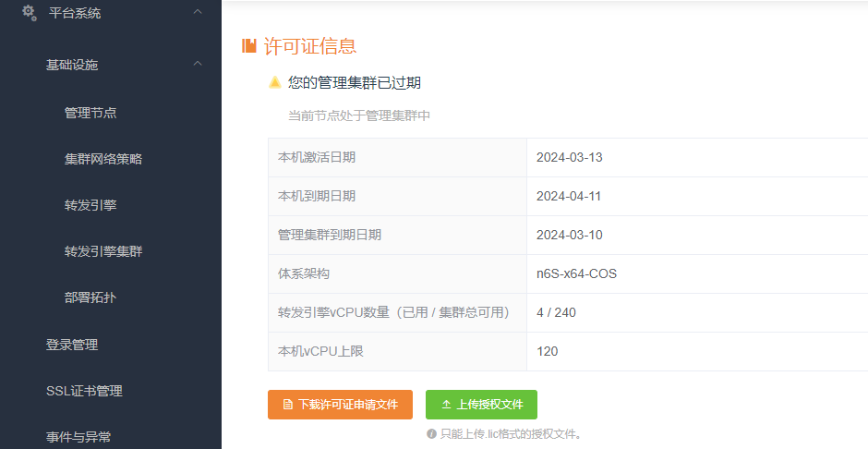The width and height of the screenshot is (868, 449).
Task: Open 转发引擎集群 menu item
Action: [x=103, y=251]
